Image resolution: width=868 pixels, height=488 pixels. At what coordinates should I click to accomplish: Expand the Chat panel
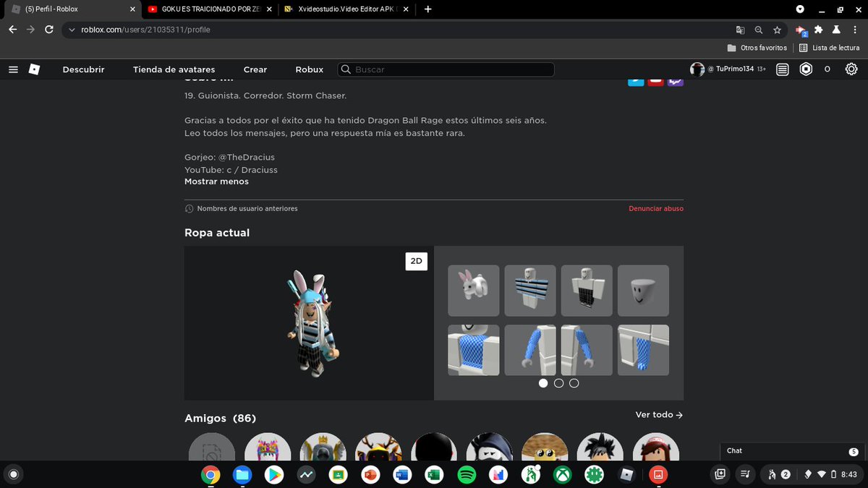pyautogui.click(x=793, y=450)
